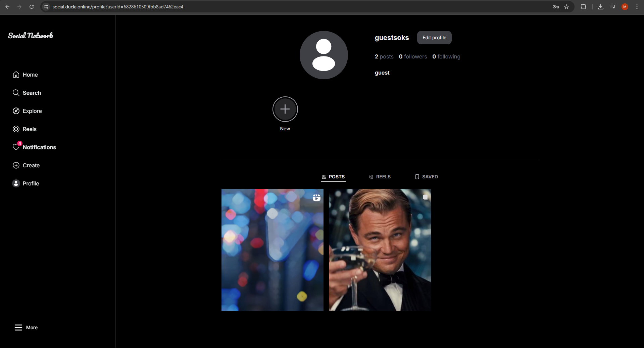Click the Reels label in sidebar
This screenshot has height=348, width=644.
[x=30, y=129]
